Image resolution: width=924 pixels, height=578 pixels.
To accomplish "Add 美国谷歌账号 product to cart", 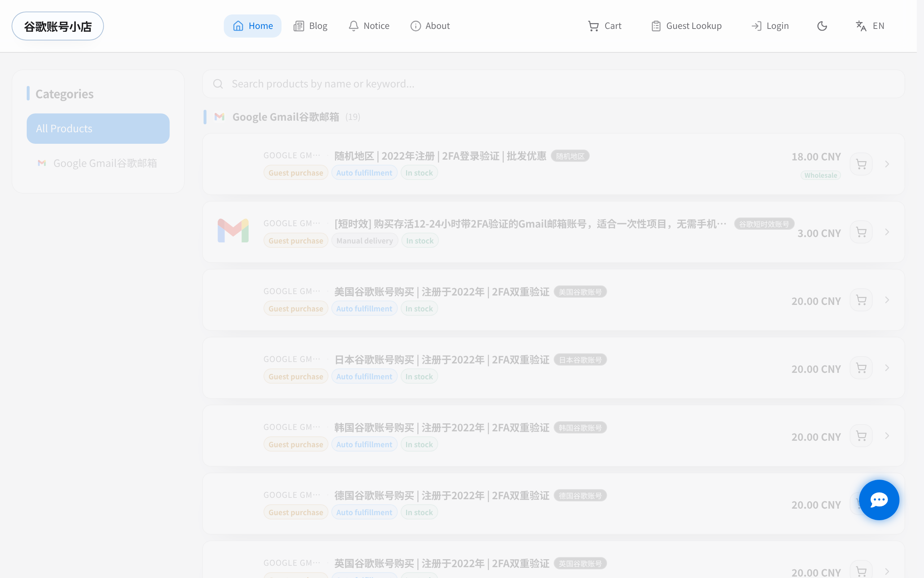I will (861, 300).
